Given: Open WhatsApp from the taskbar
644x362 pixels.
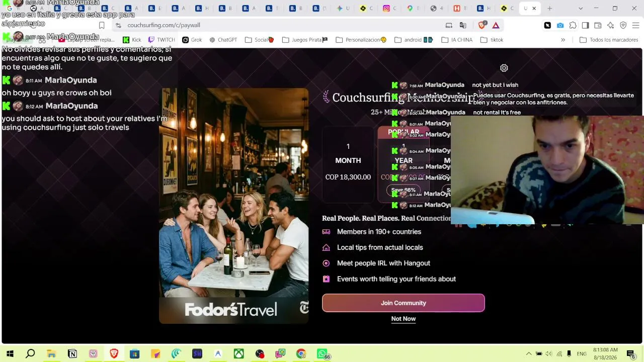Looking at the screenshot, I should pos(322,354).
